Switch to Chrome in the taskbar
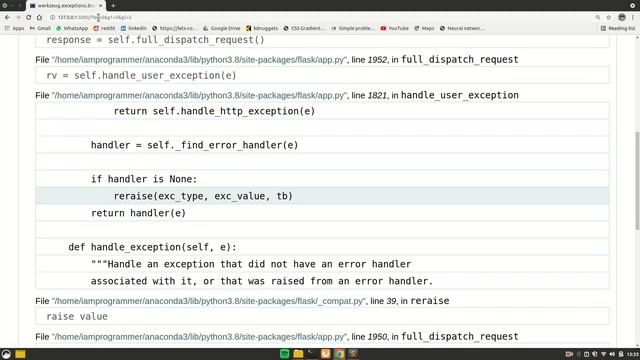The height and width of the screenshot is (360, 640). [x=339, y=354]
